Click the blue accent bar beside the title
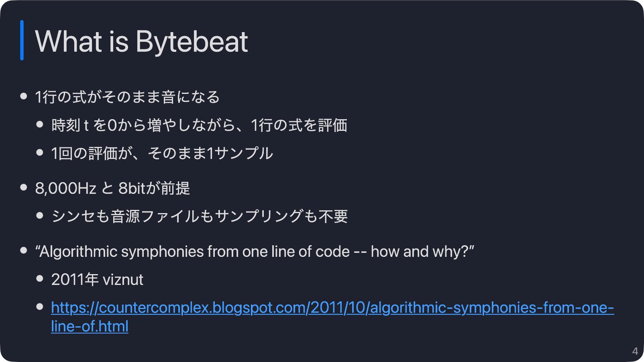Screen dimensions: 644x362 [x=22, y=40]
